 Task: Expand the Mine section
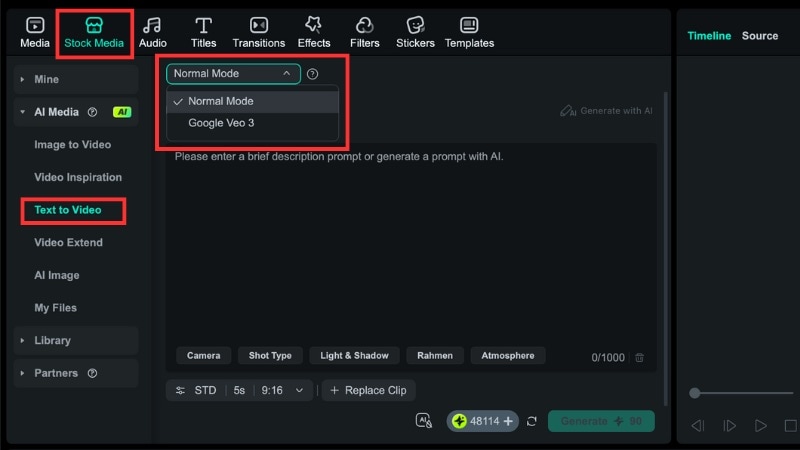(76, 79)
